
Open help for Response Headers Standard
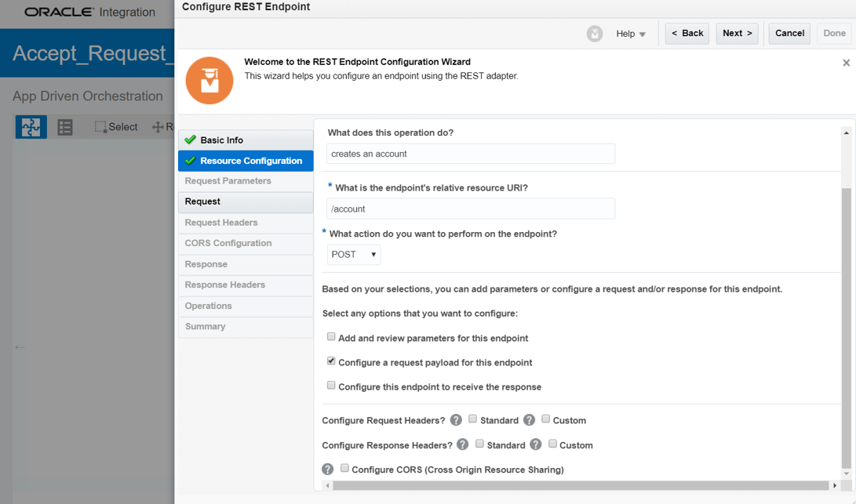pyautogui.click(x=463, y=444)
